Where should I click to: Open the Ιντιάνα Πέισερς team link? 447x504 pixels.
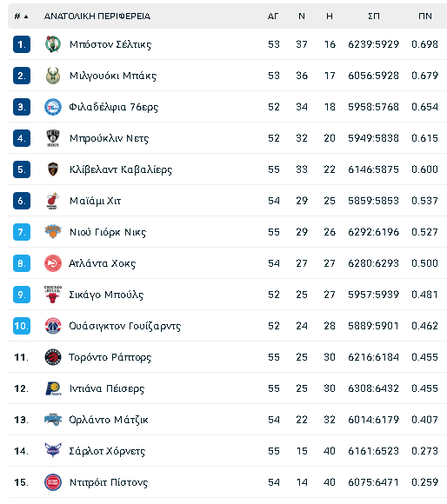click(x=107, y=388)
